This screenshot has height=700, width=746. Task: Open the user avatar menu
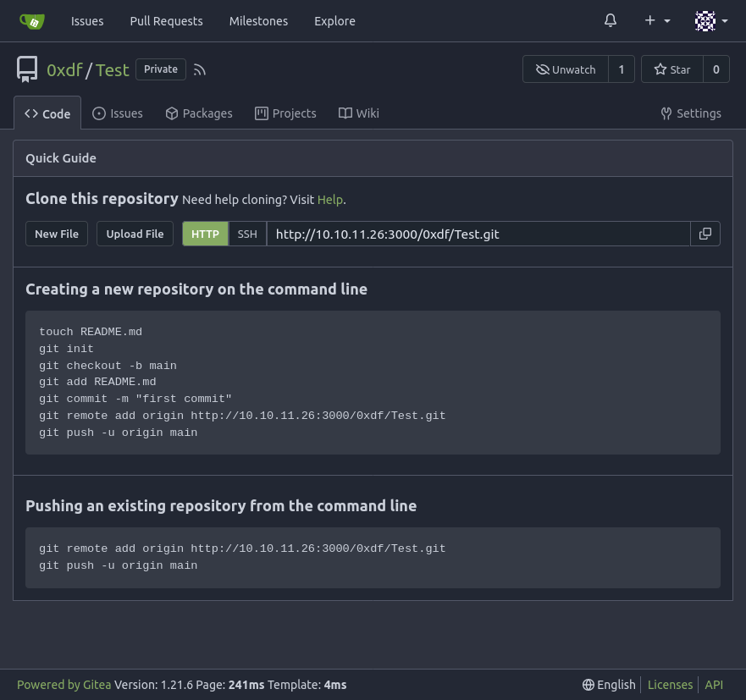point(710,21)
